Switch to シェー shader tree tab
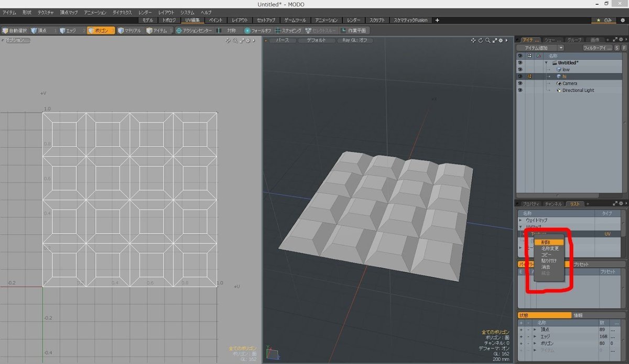The image size is (629, 364). click(x=552, y=40)
